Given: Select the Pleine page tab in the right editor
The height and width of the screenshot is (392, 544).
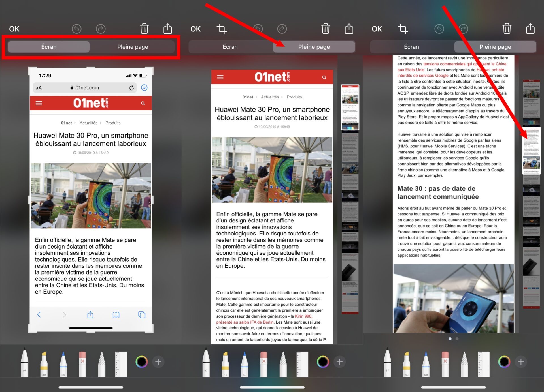Looking at the screenshot, I should tap(495, 47).
